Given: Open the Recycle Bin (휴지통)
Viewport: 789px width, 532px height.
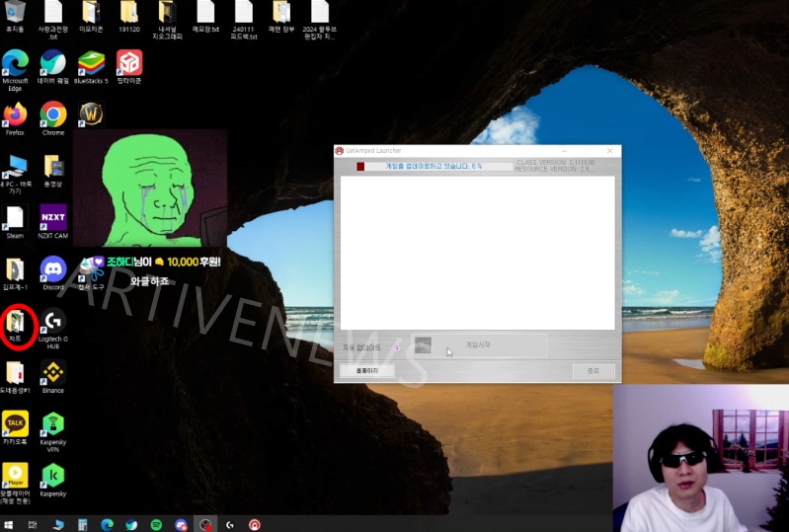Looking at the screenshot, I should pyautogui.click(x=15, y=13).
